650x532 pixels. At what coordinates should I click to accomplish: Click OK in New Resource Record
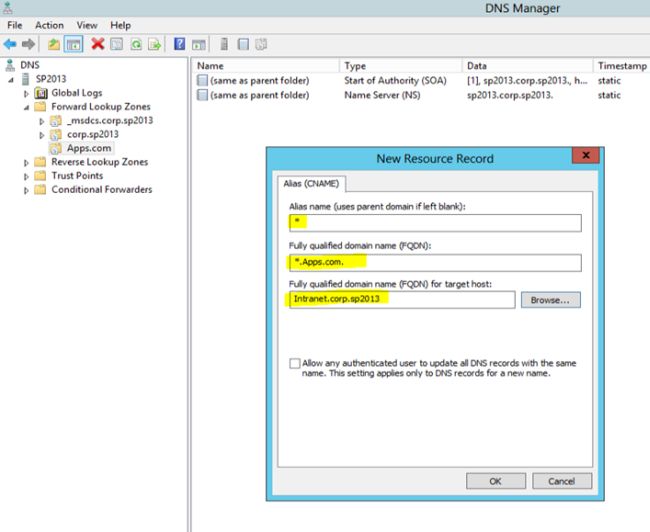(496, 481)
